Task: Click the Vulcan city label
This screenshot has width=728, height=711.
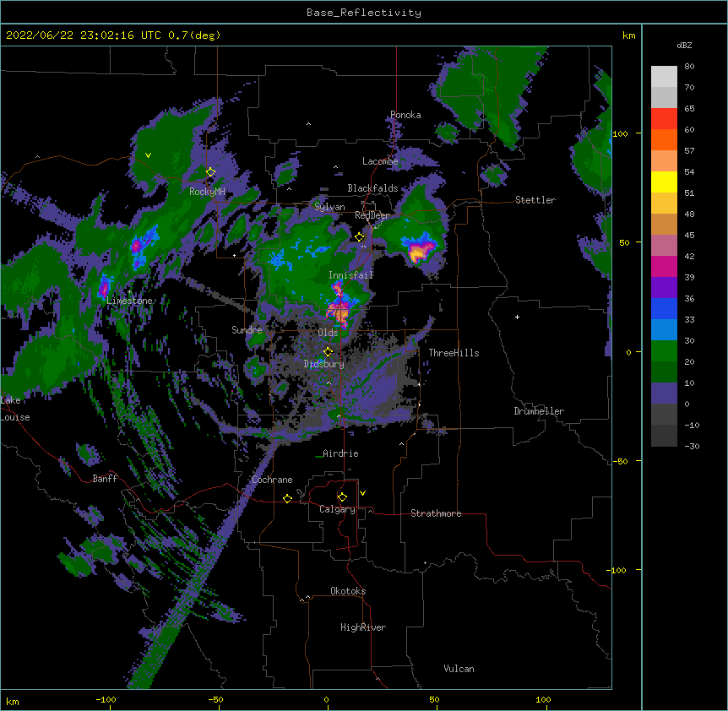Action: [x=459, y=669]
